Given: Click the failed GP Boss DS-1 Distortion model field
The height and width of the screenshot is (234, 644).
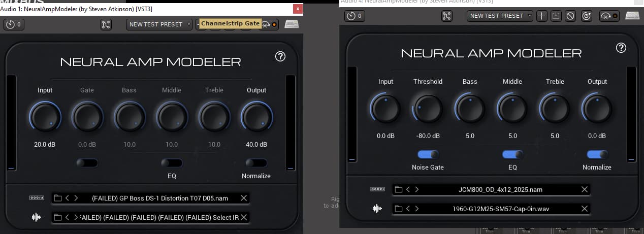Looking at the screenshot, I should (x=160, y=198).
